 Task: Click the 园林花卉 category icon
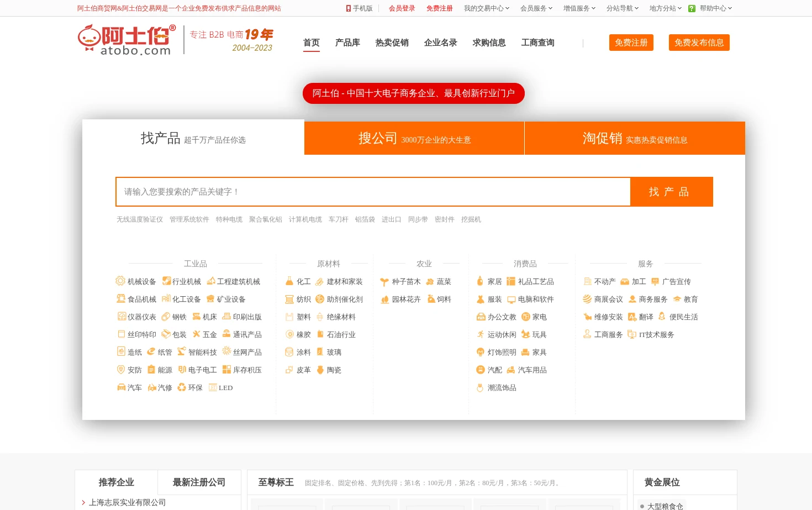pos(385,299)
